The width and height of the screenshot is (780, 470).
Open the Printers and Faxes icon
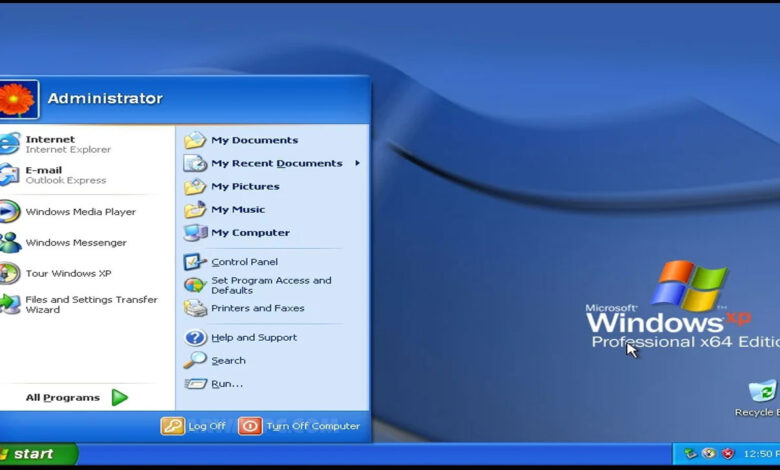coord(195,308)
